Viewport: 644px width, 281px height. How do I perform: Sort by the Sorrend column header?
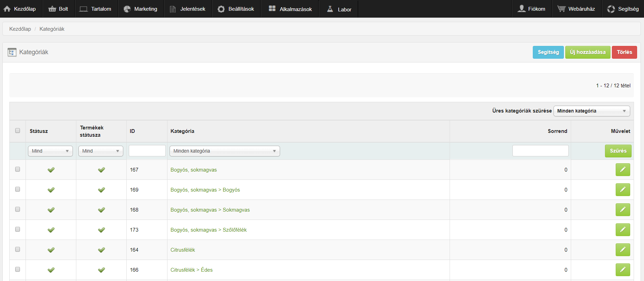pyautogui.click(x=557, y=131)
